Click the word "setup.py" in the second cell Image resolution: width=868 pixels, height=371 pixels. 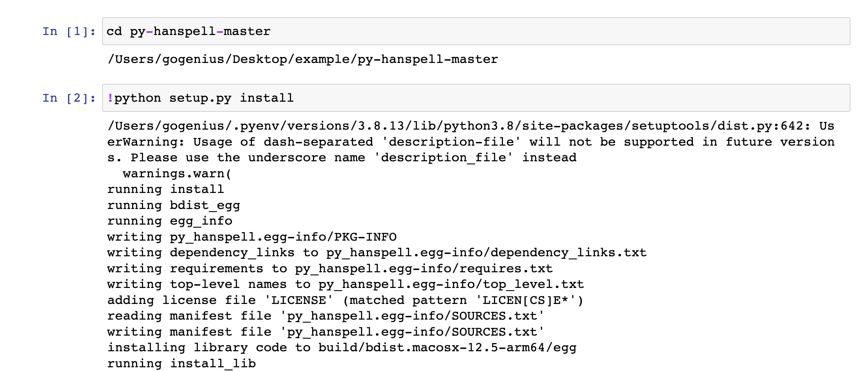pyautogui.click(x=200, y=98)
